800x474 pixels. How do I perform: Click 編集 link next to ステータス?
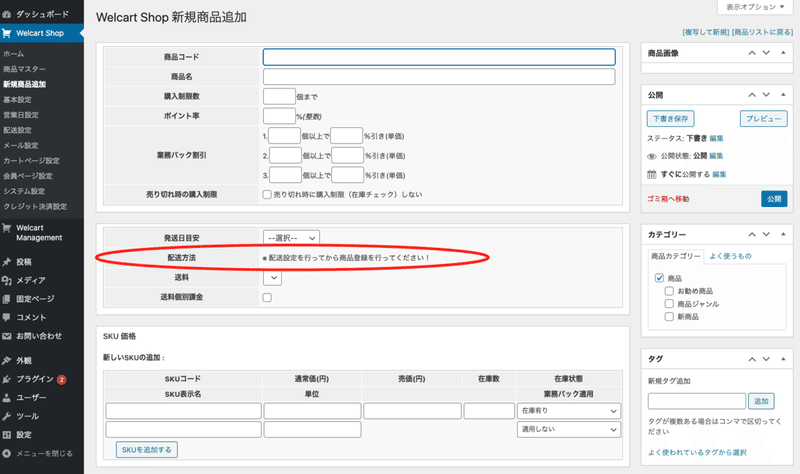tap(716, 139)
